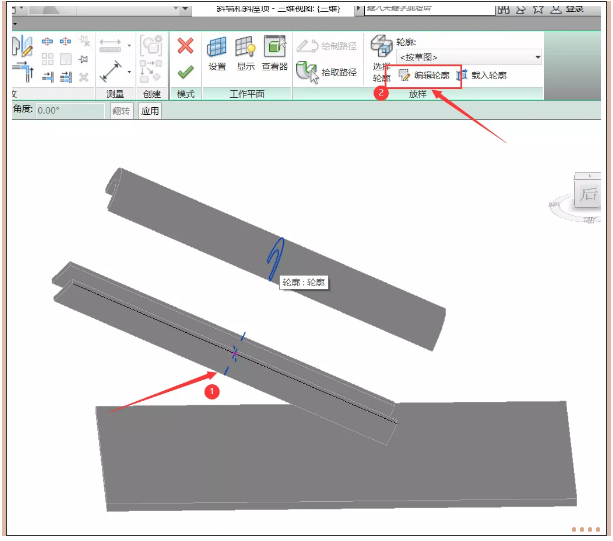The height and width of the screenshot is (541, 613).
Task: Click the Show work plane (显示) icon
Action: tap(245, 53)
